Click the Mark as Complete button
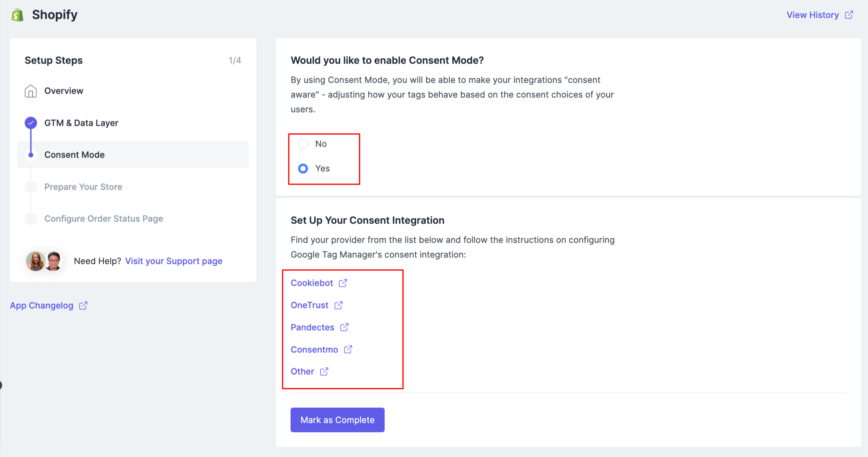Screen dimensions: 868x457 [x=337, y=420]
